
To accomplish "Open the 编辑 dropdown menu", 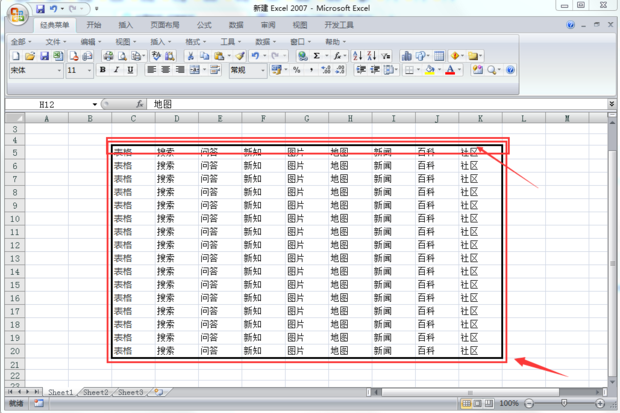I will [x=91, y=42].
